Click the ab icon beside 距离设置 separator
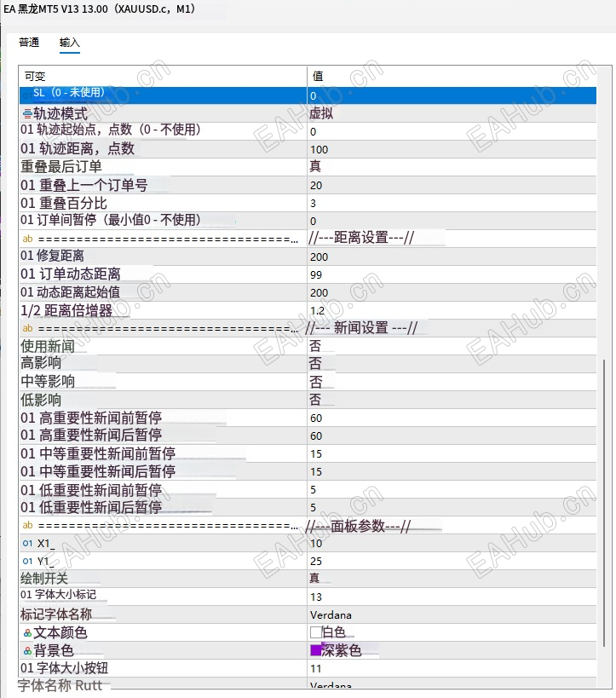This screenshot has height=698, width=616. point(27,239)
